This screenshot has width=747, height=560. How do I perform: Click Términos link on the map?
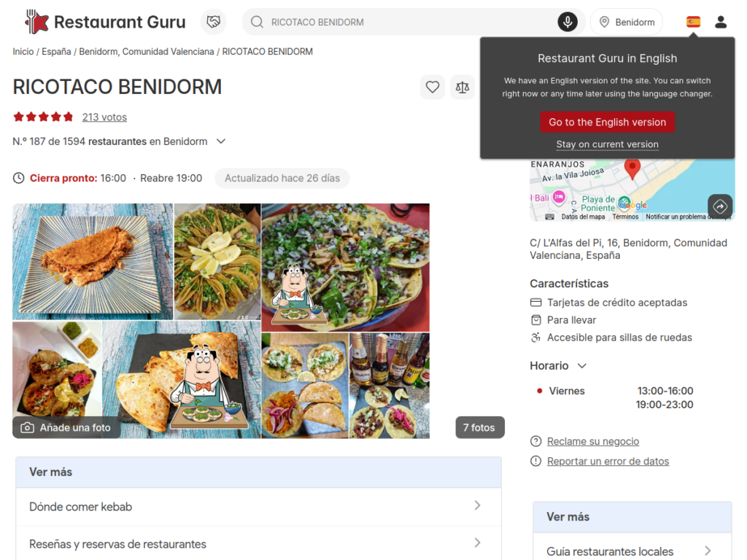coord(625,217)
